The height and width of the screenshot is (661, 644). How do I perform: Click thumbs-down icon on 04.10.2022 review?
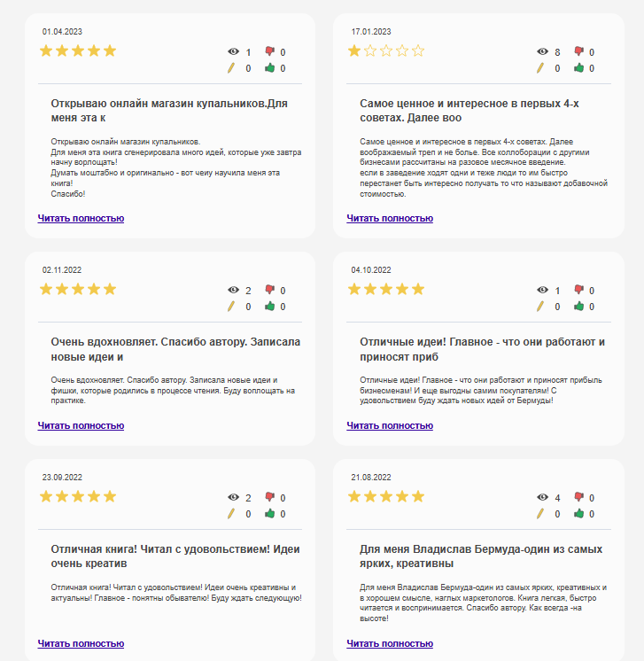point(578,290)
